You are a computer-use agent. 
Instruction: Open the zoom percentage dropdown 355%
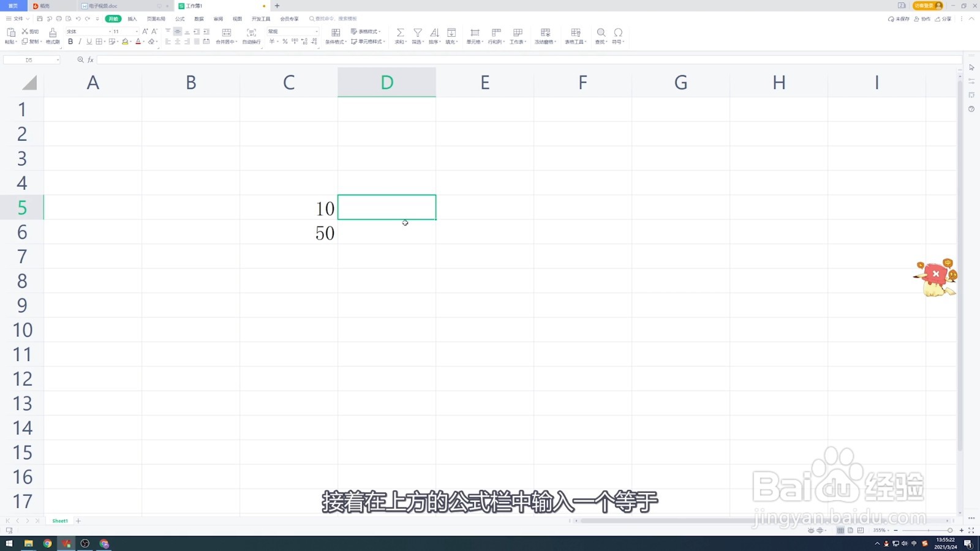point(882,530)
